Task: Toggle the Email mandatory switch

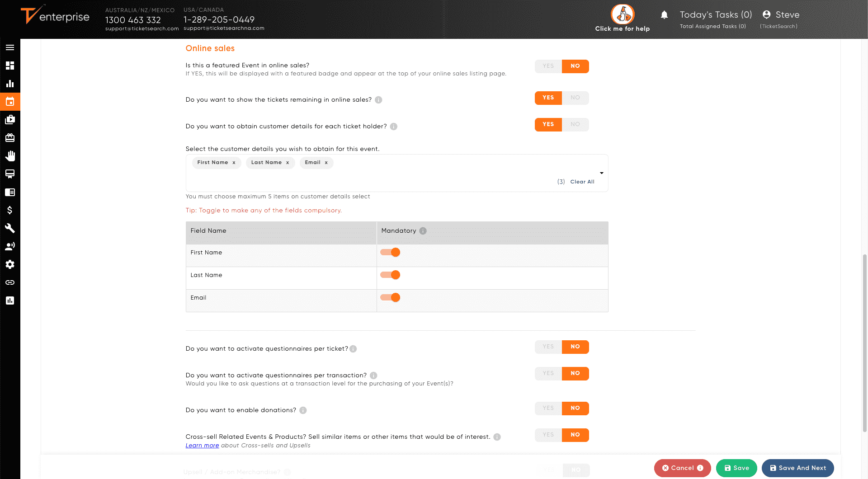Action: tap(390, 297)
